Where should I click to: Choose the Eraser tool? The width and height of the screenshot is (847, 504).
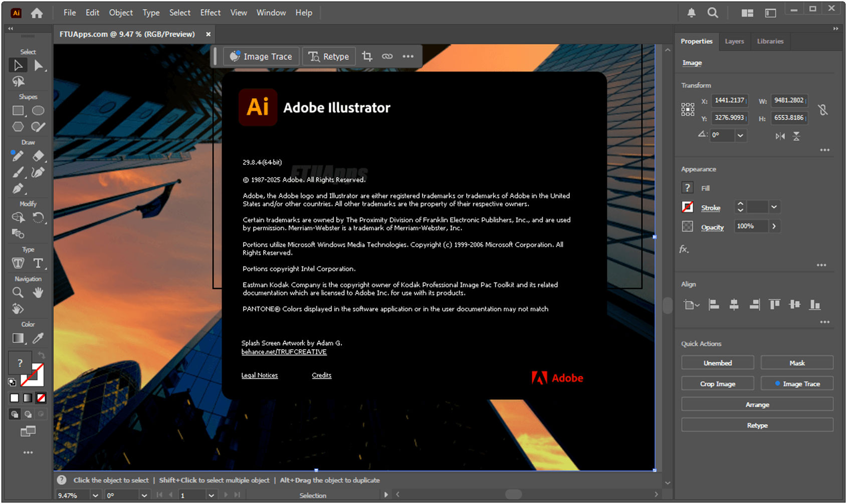(39, 156)
